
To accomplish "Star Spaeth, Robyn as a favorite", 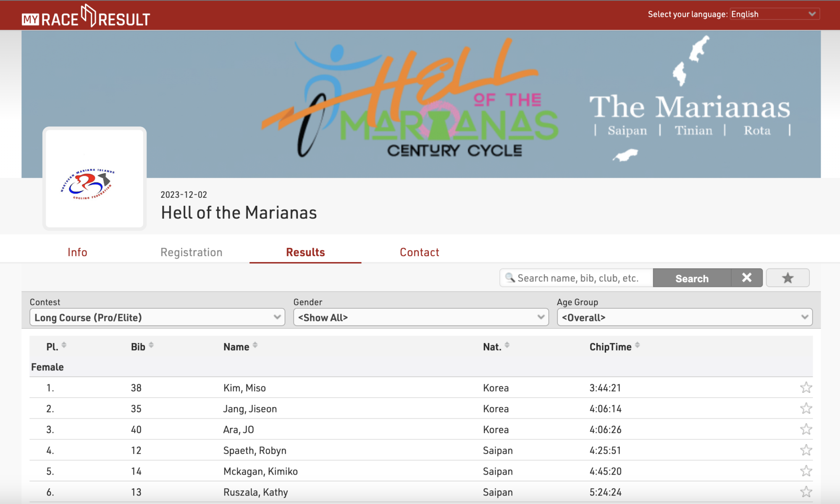I will [x=806, y=450].
